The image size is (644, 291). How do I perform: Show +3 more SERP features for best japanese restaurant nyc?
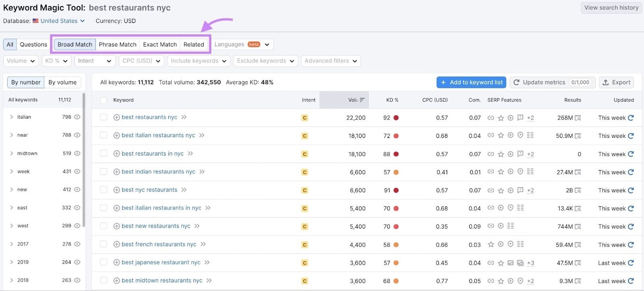tap(530, 263)
